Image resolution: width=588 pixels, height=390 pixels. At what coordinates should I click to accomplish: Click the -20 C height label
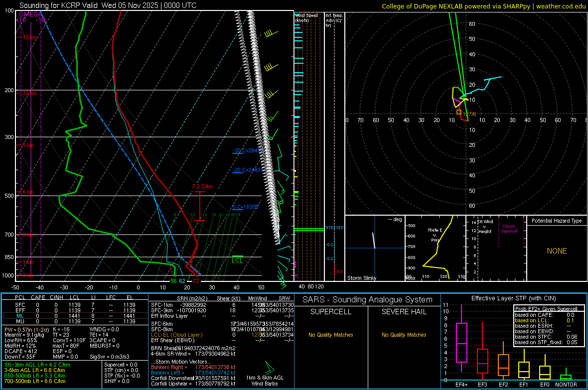tap(247, 170)
